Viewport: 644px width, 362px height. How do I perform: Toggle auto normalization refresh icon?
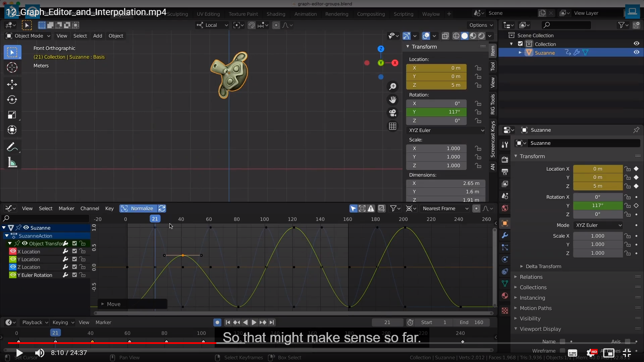point(162,208)
